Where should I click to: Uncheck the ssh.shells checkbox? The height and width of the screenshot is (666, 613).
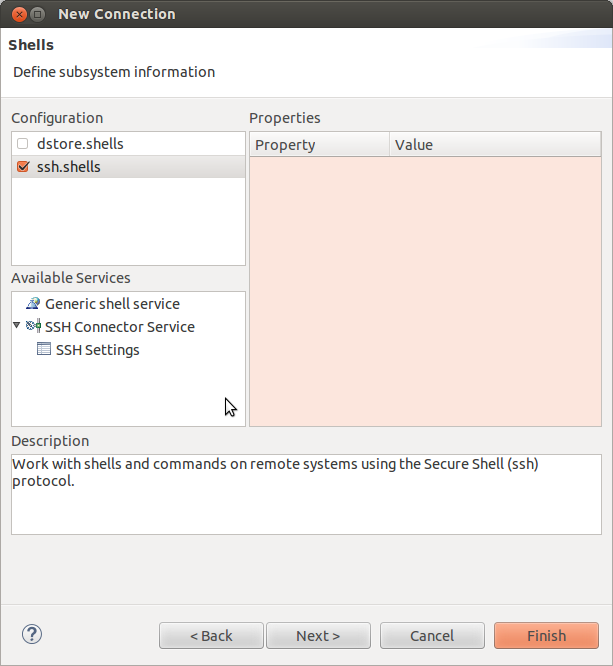(23, 167)
